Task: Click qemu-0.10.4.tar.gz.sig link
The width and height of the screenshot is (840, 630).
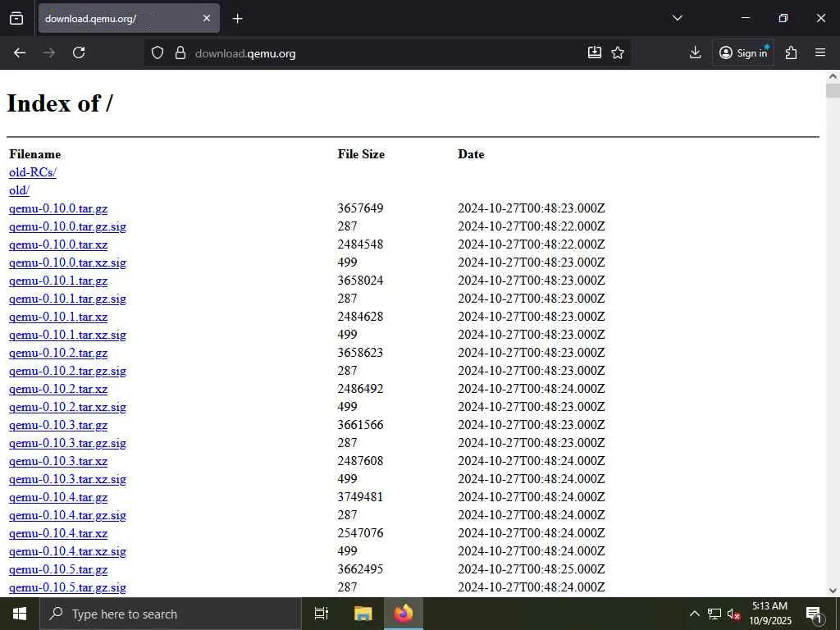Action: [67, 515]
